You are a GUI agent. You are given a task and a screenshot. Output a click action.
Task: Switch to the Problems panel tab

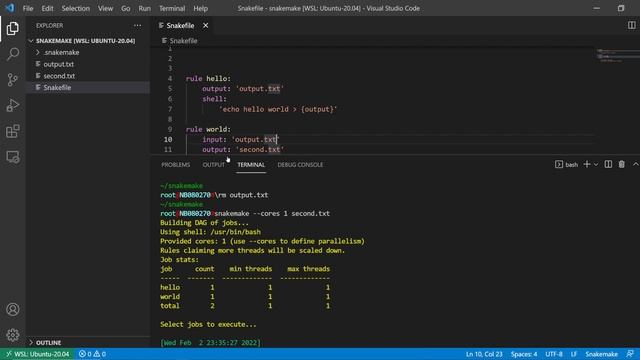click(x=176, y=165)
